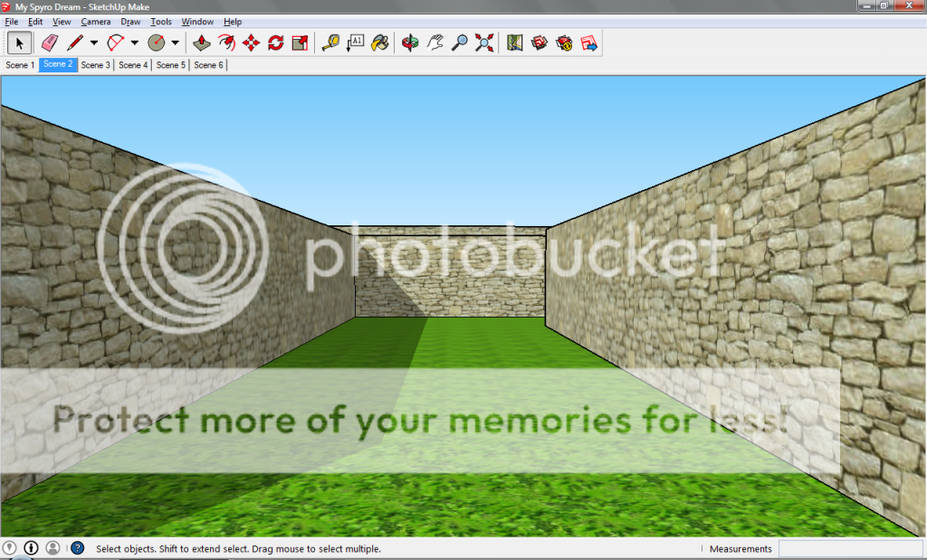
Task: Click the Zoom Extents tool
Action: pos(485,43)
